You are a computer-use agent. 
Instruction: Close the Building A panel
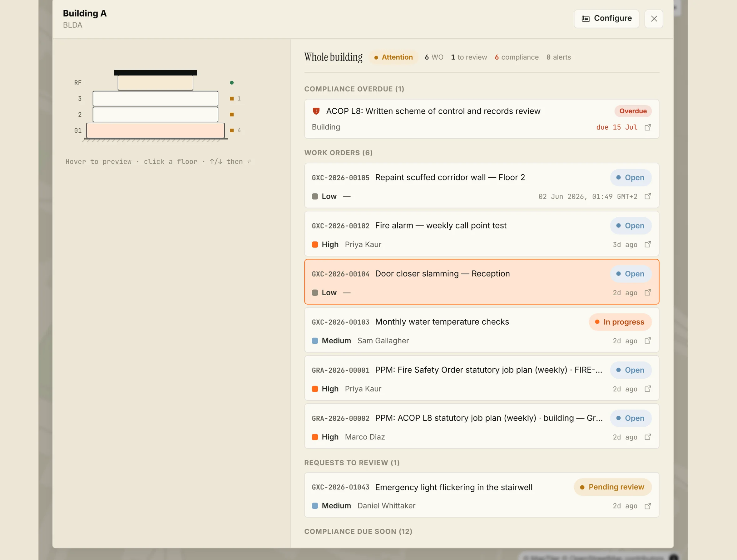654,19
